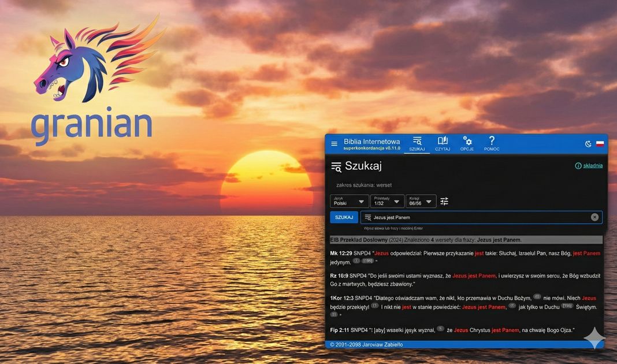Click the info icon beside składnia
This screenshot has width=617, height=364.
click(578, 166)
